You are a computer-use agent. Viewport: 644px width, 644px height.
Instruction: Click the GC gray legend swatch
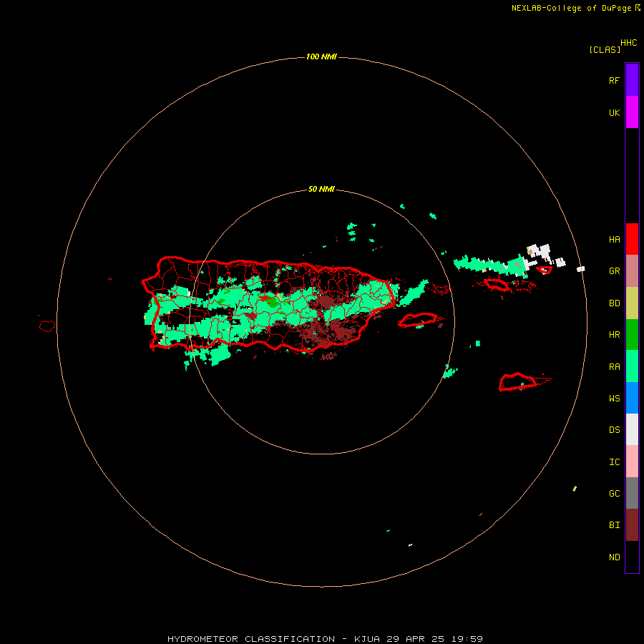coord(632,493)
